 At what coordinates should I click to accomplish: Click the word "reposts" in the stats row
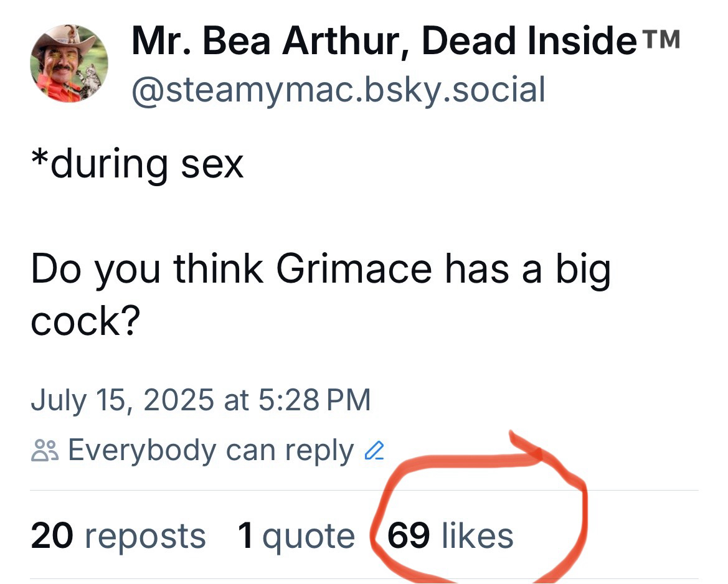[x=143, y=536]
